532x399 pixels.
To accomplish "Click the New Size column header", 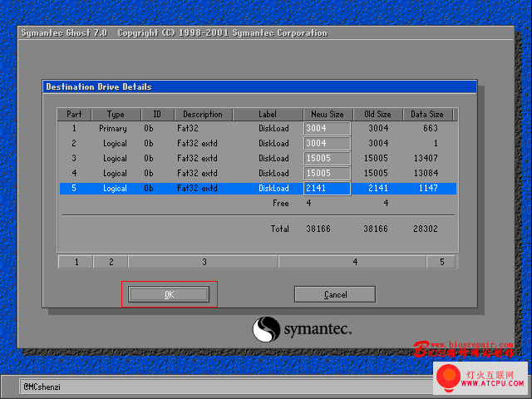I will click(x=328, y=115).
